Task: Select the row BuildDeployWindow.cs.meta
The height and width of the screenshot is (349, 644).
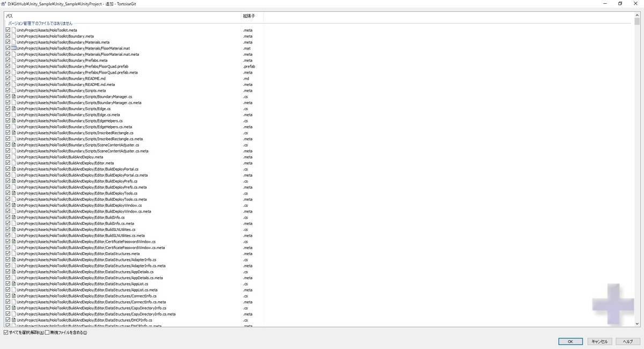Action: pos(134,212)
